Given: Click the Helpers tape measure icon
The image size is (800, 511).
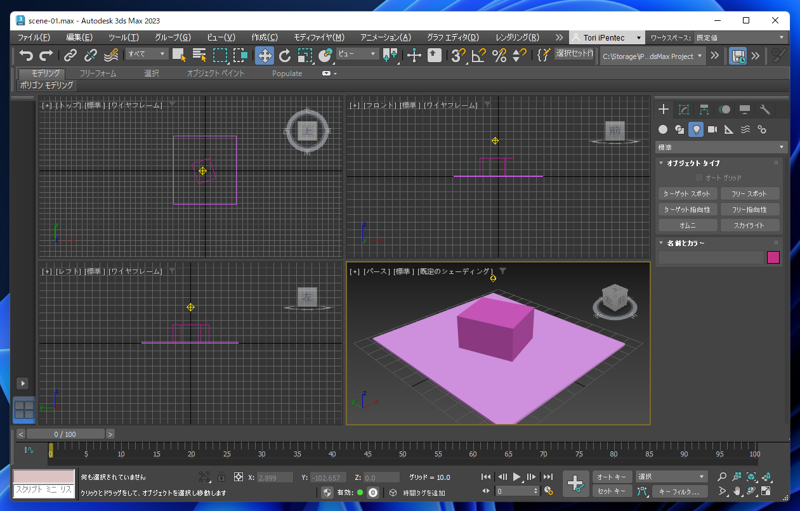Looking at the screenshot, I should tap(729, 129).
